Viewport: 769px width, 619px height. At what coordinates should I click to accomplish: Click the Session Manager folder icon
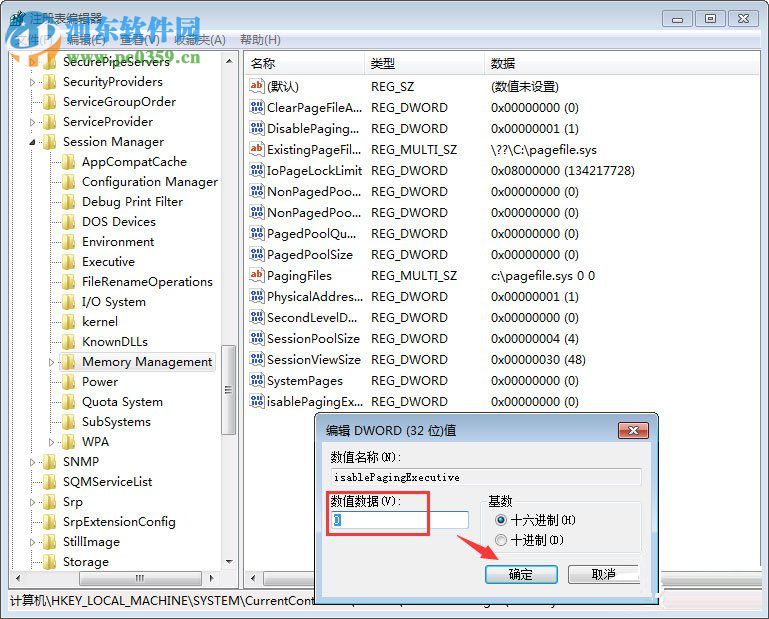coord(50,142)
